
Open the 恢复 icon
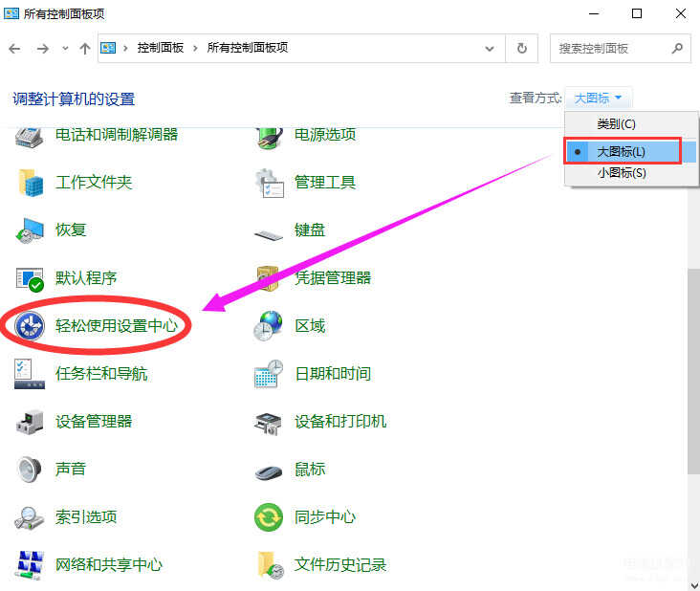(30, 230)
